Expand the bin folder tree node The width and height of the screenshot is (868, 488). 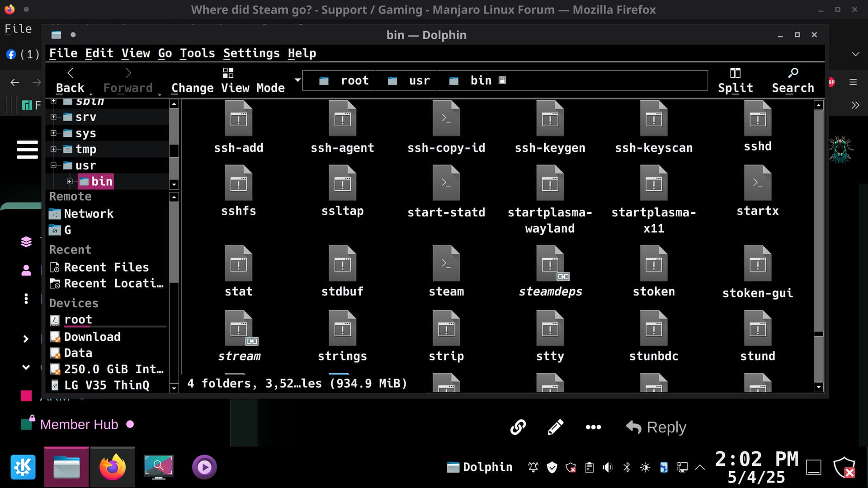tap(70, 181)
